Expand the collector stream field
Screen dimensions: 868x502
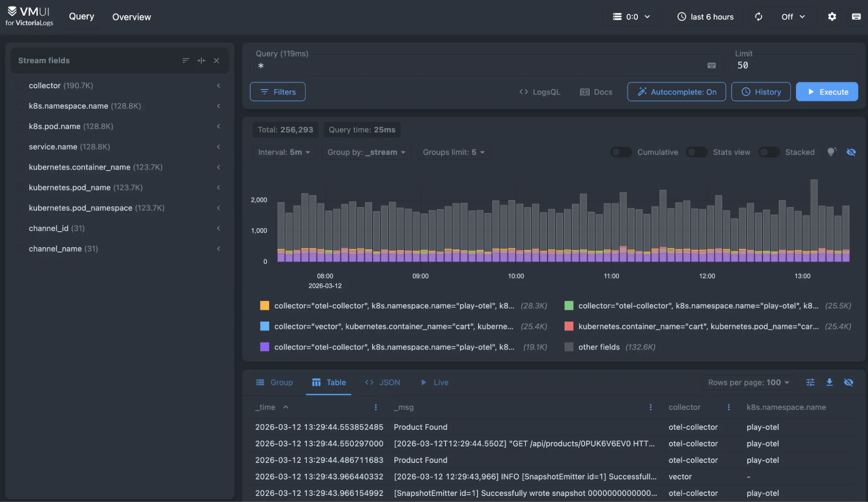[218, 86]
